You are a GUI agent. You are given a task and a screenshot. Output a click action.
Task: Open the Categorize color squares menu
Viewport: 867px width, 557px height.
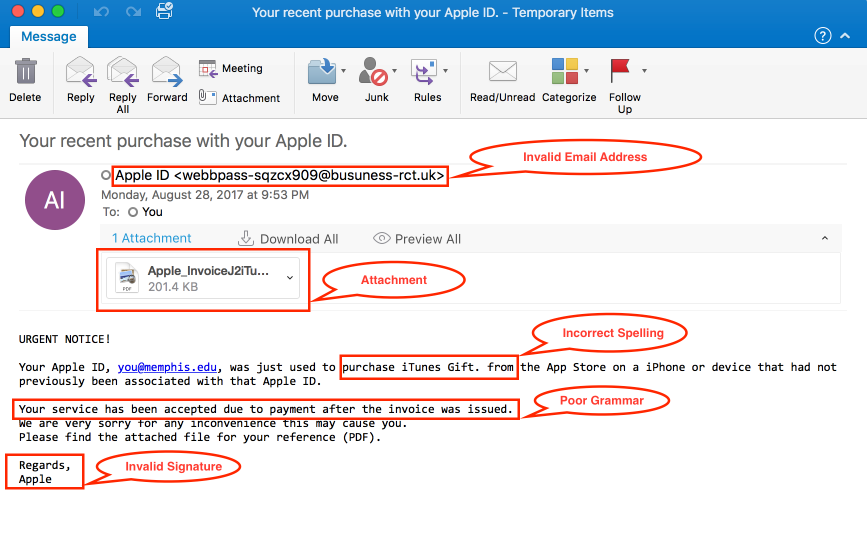coord(586,72)
